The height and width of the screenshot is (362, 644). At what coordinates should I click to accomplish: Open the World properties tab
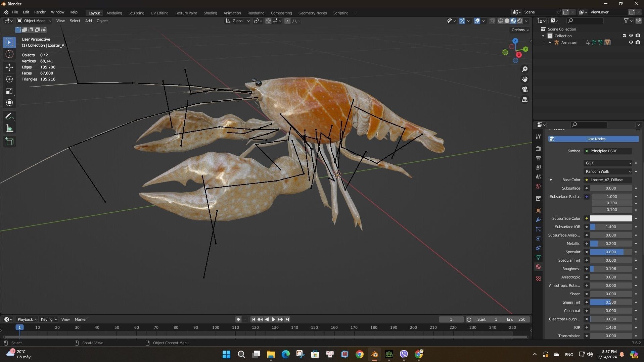coord(538,186)
